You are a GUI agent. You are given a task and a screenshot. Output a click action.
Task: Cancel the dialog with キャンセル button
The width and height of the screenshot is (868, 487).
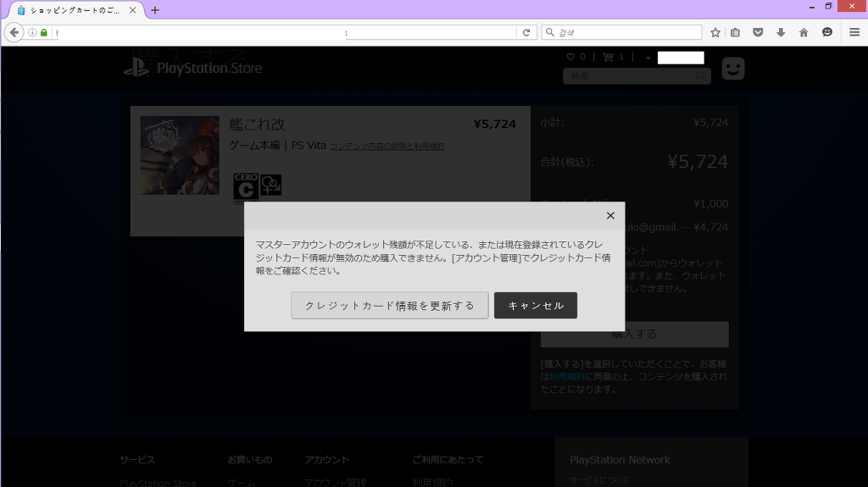(x=536, y=306)
